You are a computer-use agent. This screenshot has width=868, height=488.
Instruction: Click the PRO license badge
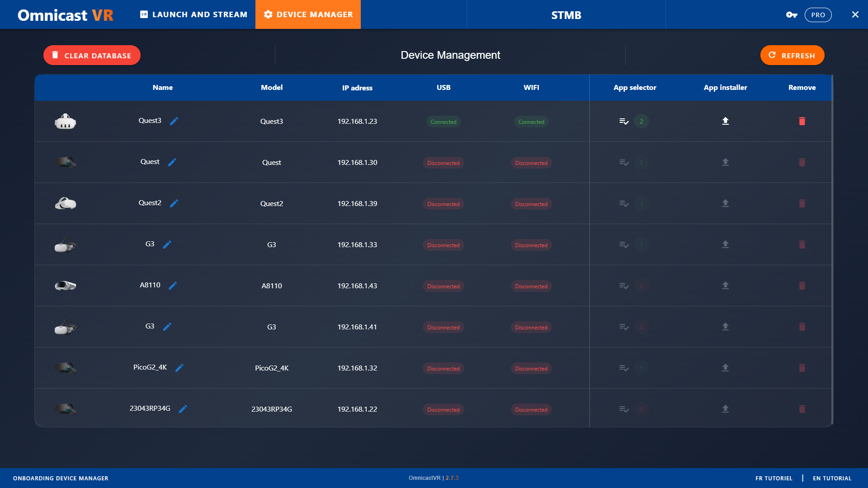(818, 15)
